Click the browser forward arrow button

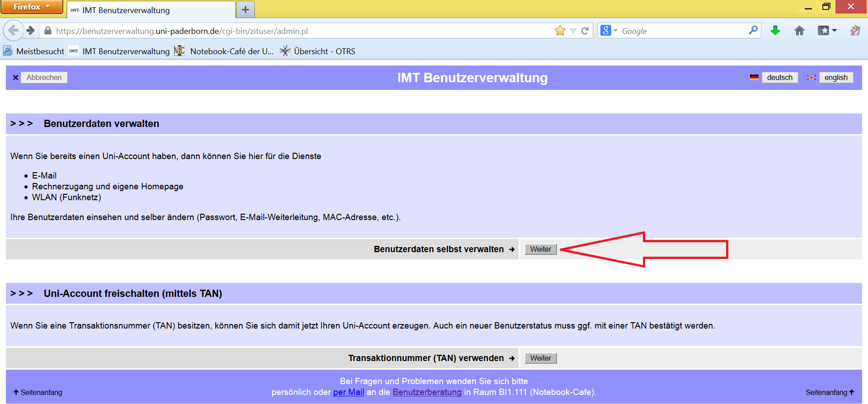pos(30,31)
